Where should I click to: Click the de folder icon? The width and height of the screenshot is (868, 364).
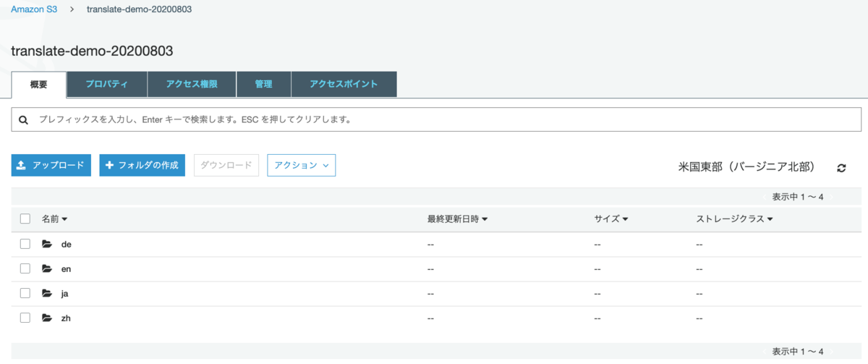[47, 244]
